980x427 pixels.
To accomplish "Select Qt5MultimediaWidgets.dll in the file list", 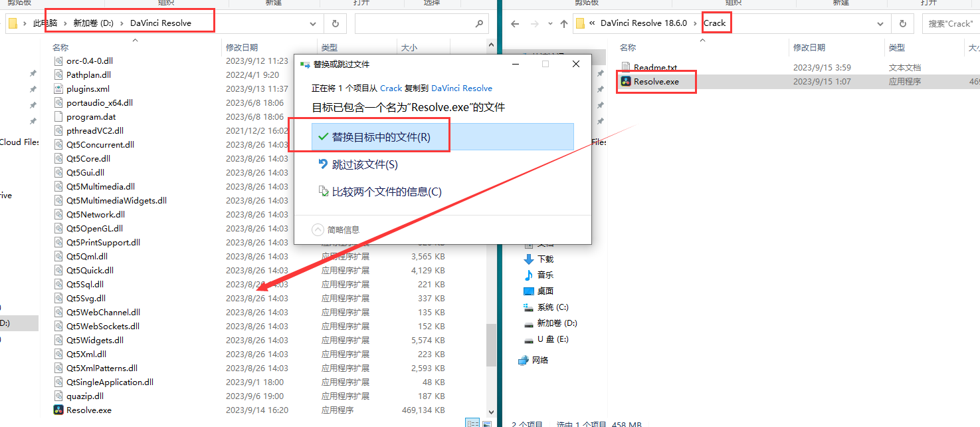I will tap(116, 200).
